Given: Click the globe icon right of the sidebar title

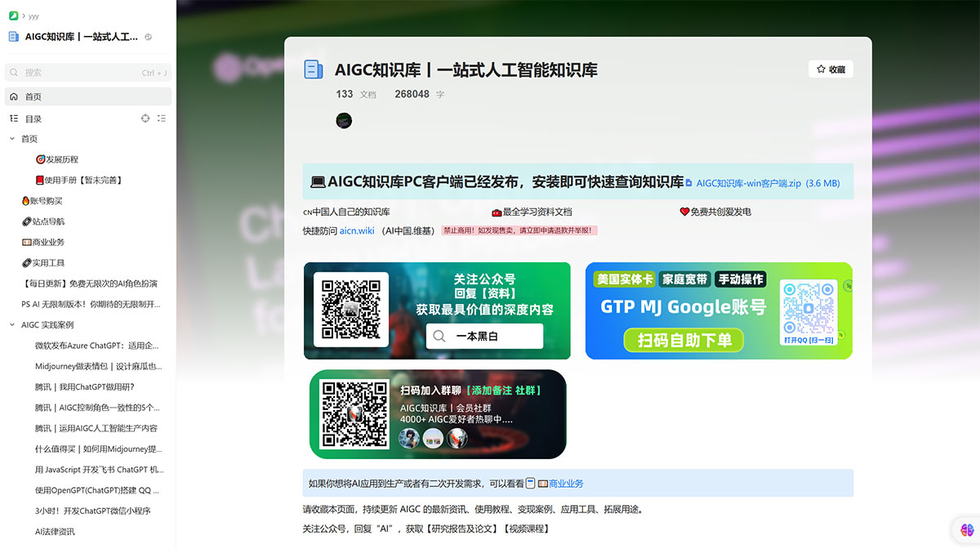Looking at the screenshot, I should tap(149, 37).
